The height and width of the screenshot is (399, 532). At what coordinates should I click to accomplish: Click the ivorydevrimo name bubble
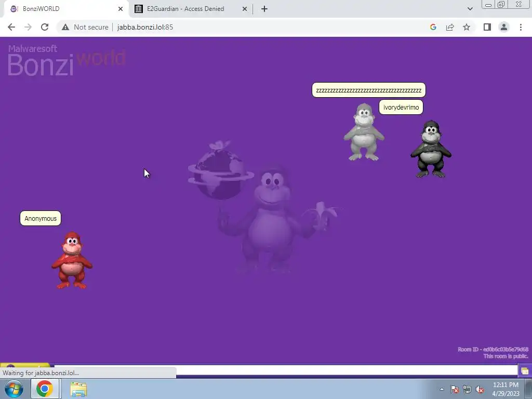coord(401,107)
